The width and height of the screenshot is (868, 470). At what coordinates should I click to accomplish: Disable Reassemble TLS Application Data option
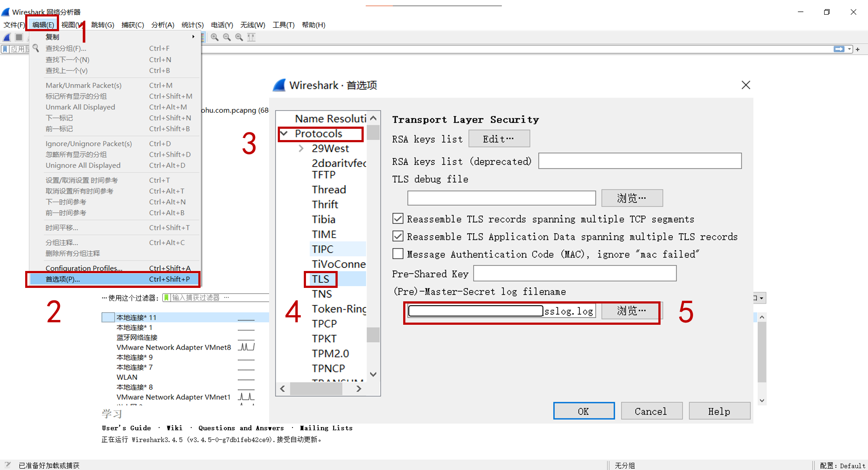click(398, 236)
